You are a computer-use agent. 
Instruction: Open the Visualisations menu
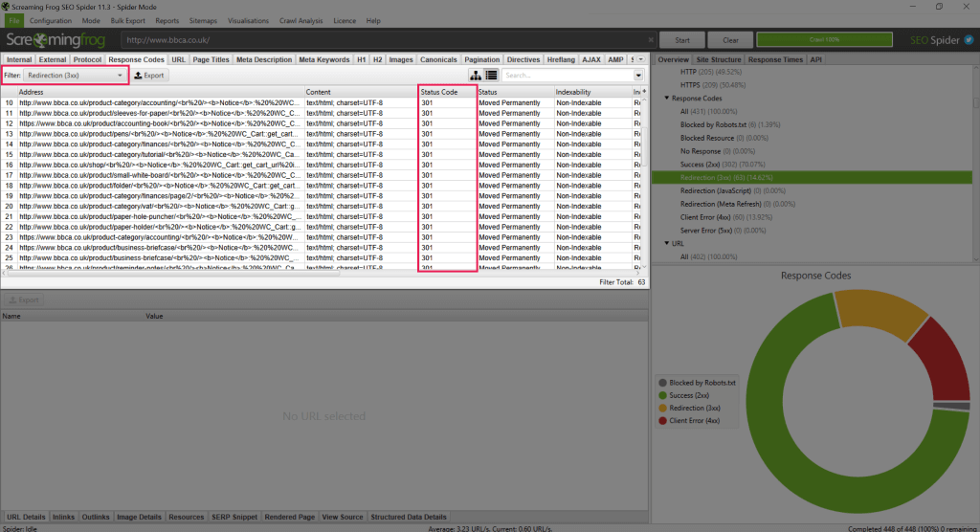248,21
